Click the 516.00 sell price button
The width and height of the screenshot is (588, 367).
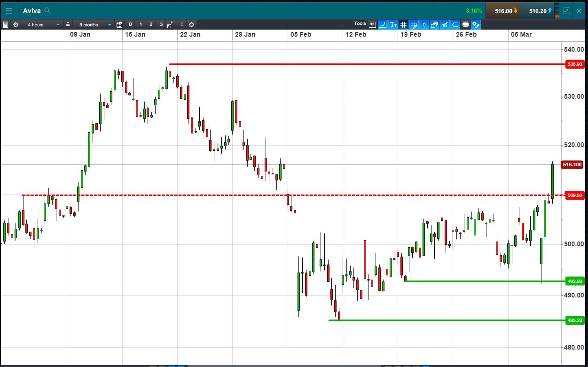click(502, 10)
